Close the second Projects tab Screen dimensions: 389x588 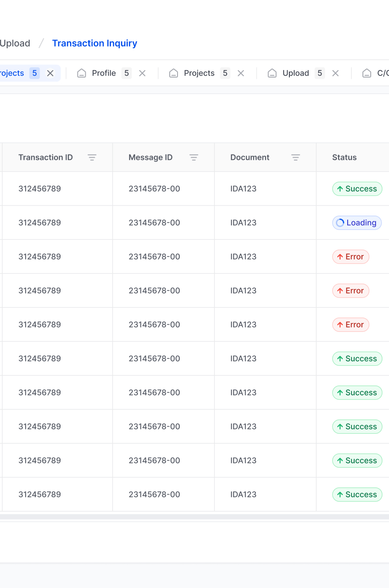click(x=241, y=73)
